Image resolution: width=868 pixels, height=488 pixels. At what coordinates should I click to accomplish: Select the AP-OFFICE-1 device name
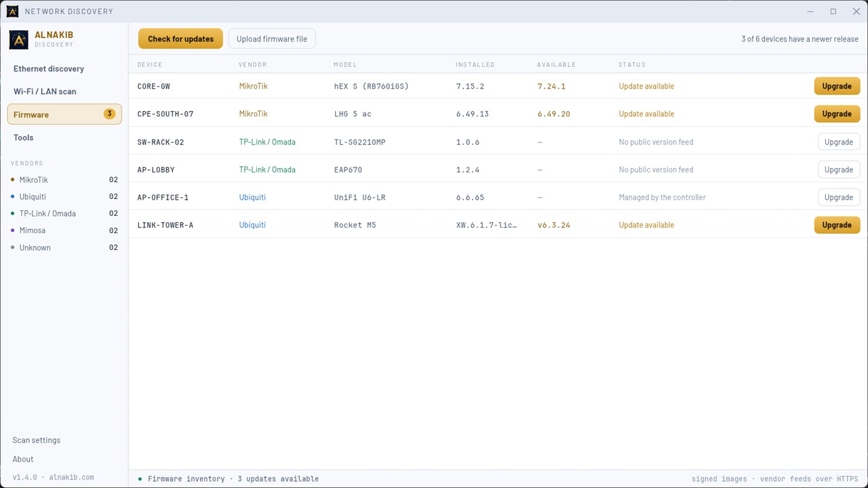(163, 198)
